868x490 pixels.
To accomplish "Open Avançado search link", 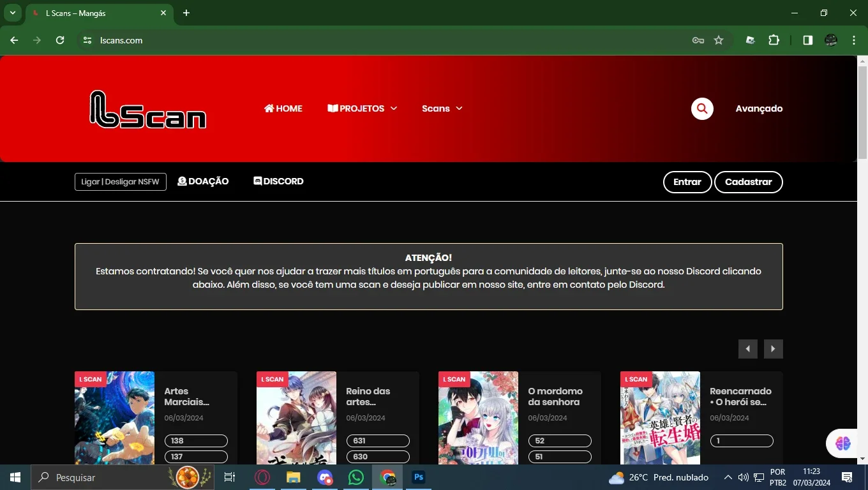I will (x=759, y=108).
